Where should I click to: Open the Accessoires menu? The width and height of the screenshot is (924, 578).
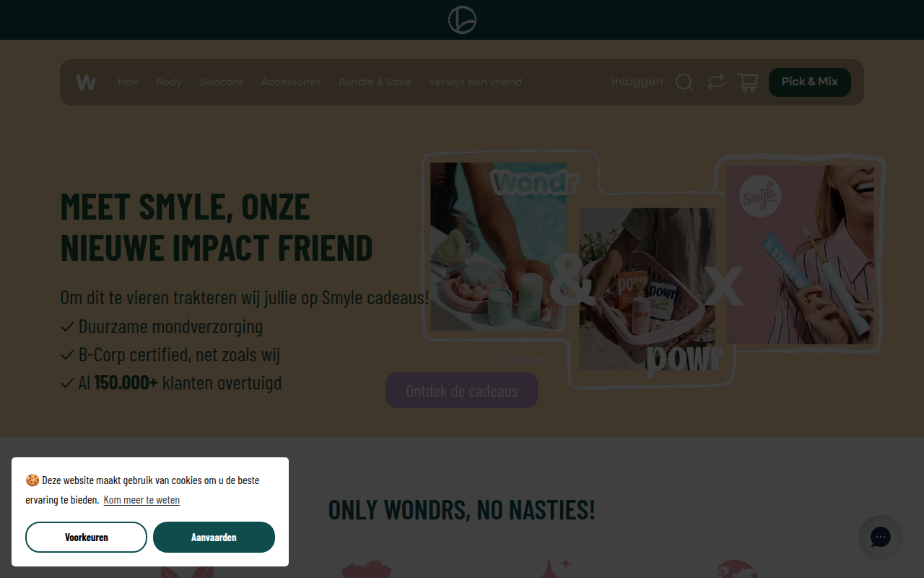[x=291, y=82]
